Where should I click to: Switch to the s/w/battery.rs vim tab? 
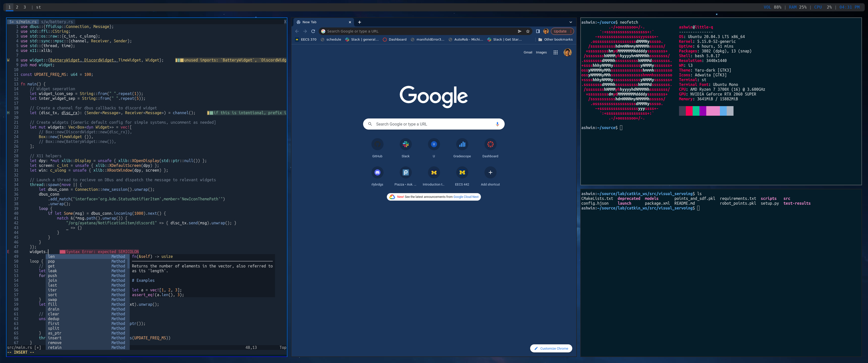(57, 22)
